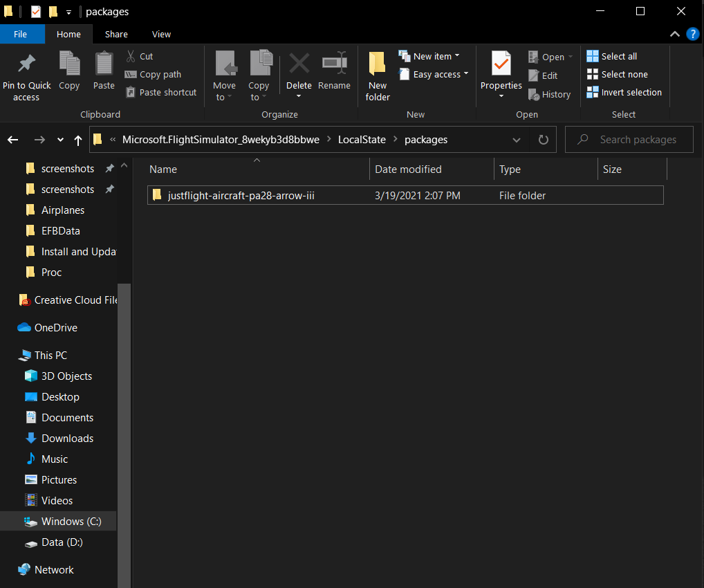704x588 pixels.
Task: Sort by Date modified column
Action: pos(432,169)
